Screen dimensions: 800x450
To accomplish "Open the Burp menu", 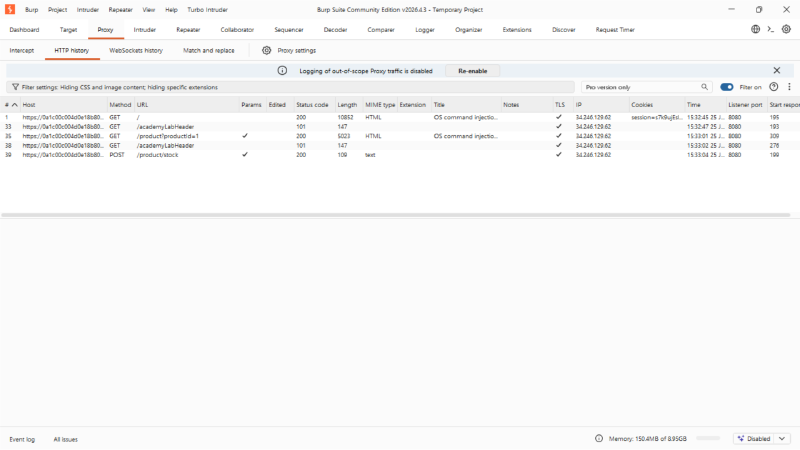I will pos(32,9).
